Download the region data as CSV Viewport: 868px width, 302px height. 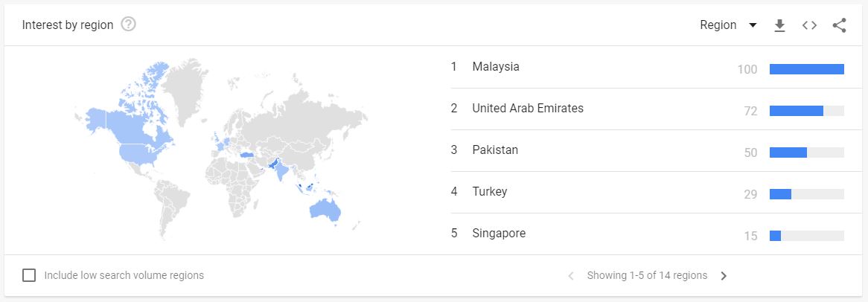pyautogui.click(x=779, y=25)
